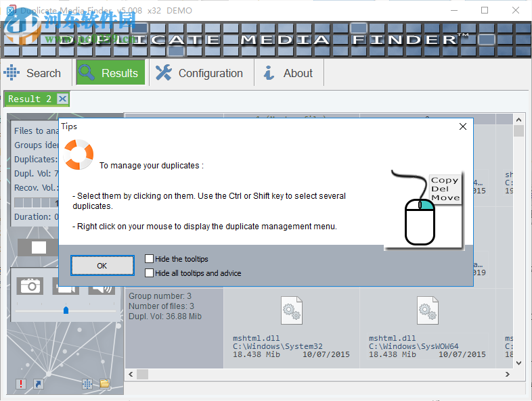Click the speaker audio filter icon
This screenshot has height=401, width=532.
[101, 289]
